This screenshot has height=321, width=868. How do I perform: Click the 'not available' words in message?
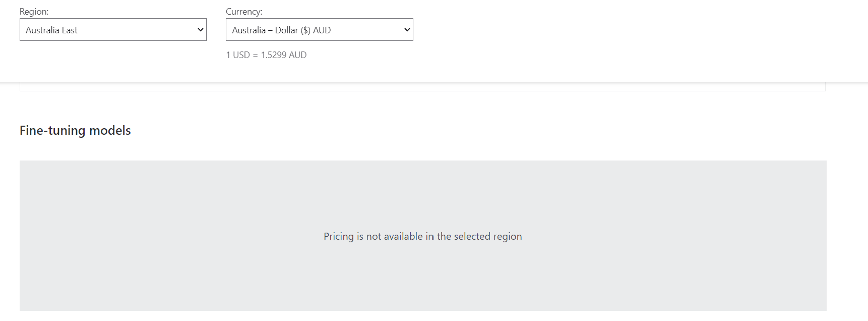coord(395,236)
